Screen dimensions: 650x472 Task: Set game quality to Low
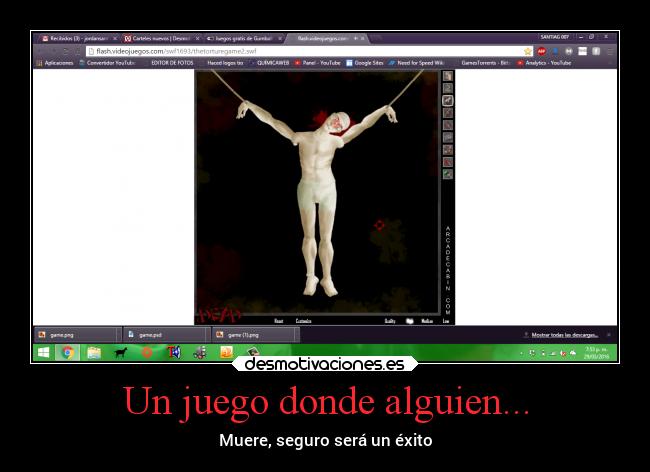tap(446, 321)
